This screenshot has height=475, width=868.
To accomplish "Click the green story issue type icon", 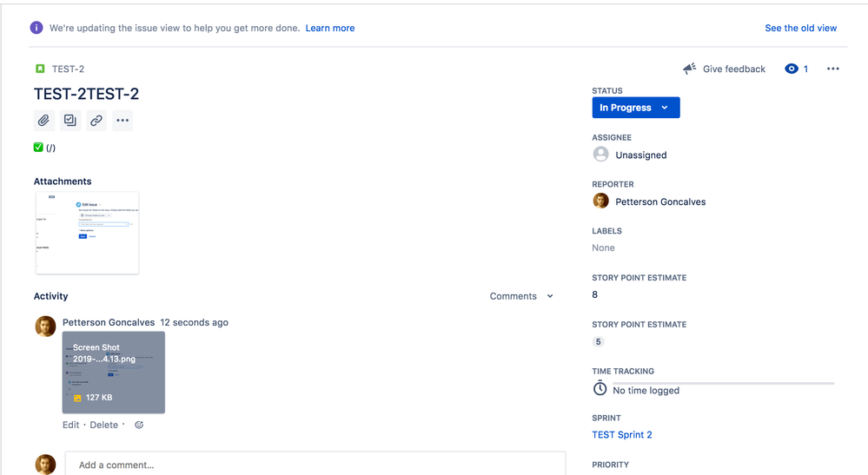I will [x=40, y=69].
